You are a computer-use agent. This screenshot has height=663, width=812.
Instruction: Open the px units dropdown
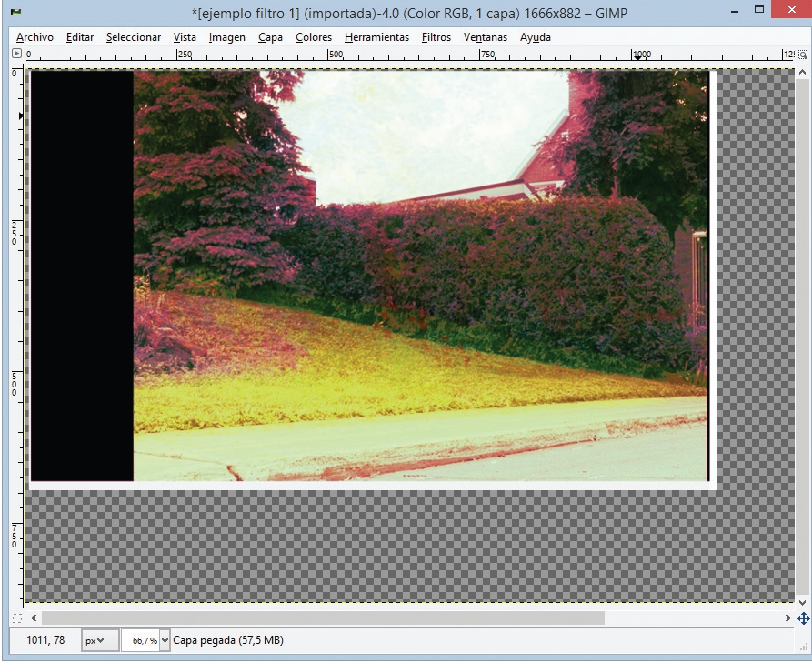click(x=100, y=641)
